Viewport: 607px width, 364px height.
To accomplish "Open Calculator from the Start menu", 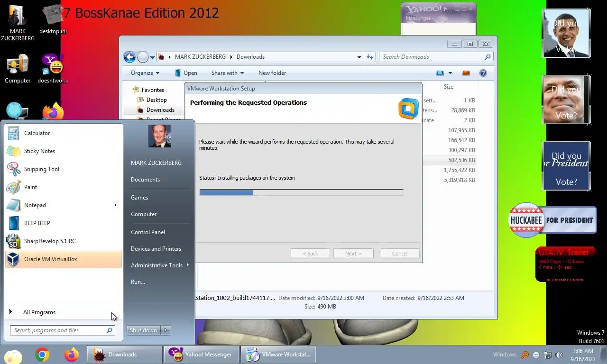I will [x=64, y=133].
